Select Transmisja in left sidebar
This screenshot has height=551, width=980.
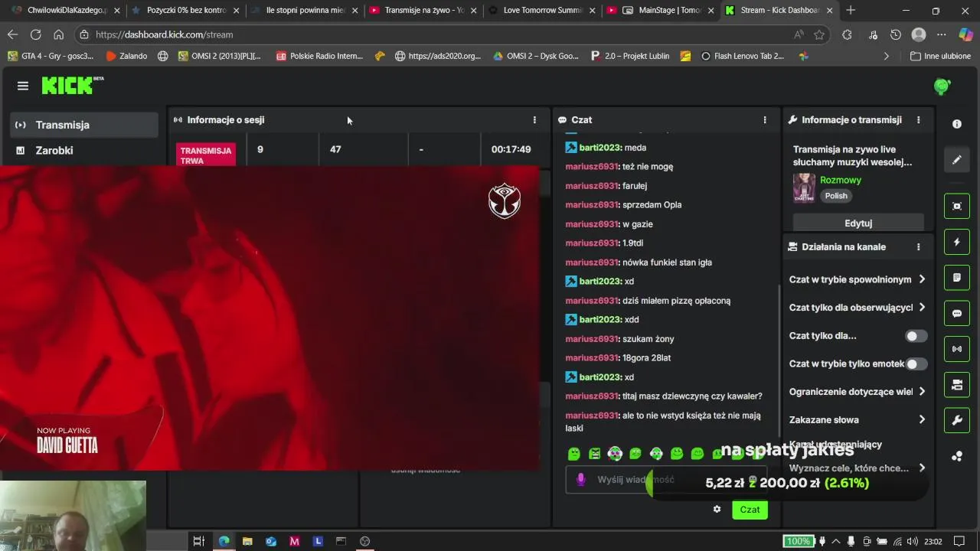(84, 125)
